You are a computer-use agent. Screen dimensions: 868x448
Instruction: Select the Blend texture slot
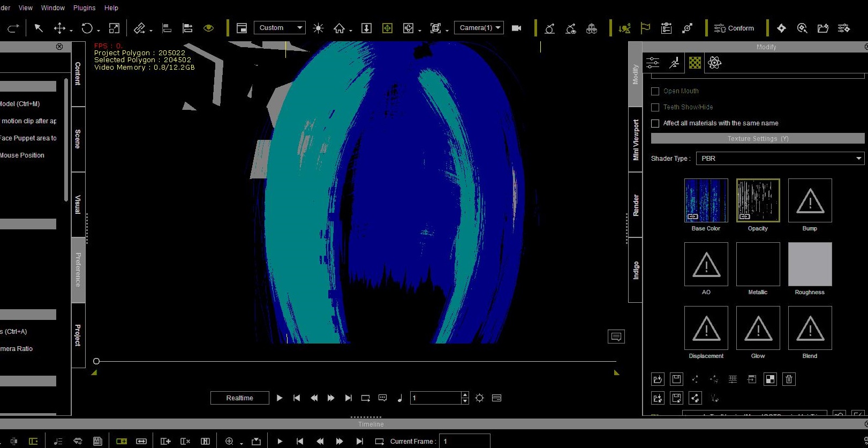point(810,328)
